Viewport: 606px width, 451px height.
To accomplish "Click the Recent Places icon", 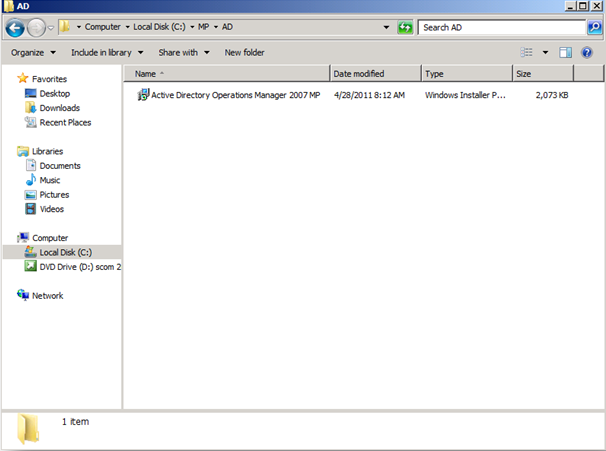I will [x=31, y=122].
